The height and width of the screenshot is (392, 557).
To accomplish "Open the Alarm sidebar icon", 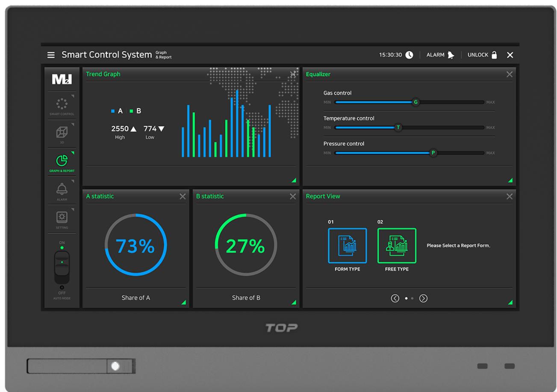I will (62, 189).
